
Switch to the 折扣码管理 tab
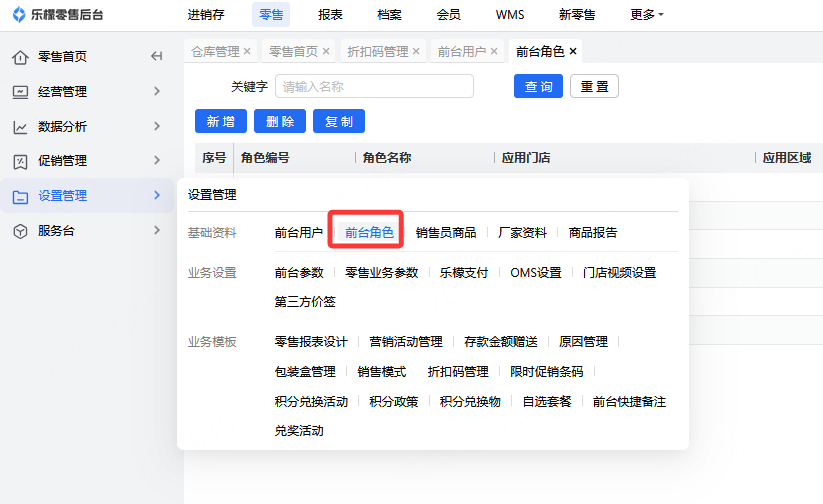click(378, 51)
